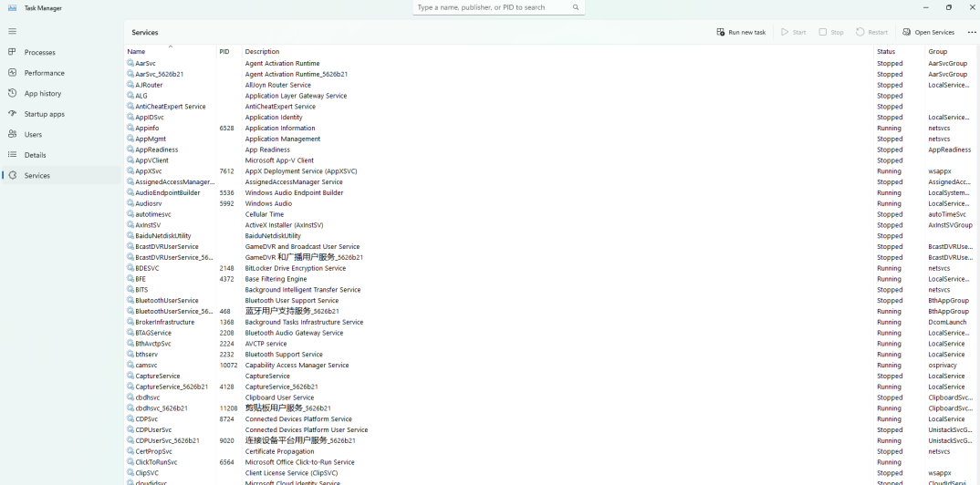Go to Startup apps icon
Viewport: 980px width, 485px height.
[x=12, y=114]
